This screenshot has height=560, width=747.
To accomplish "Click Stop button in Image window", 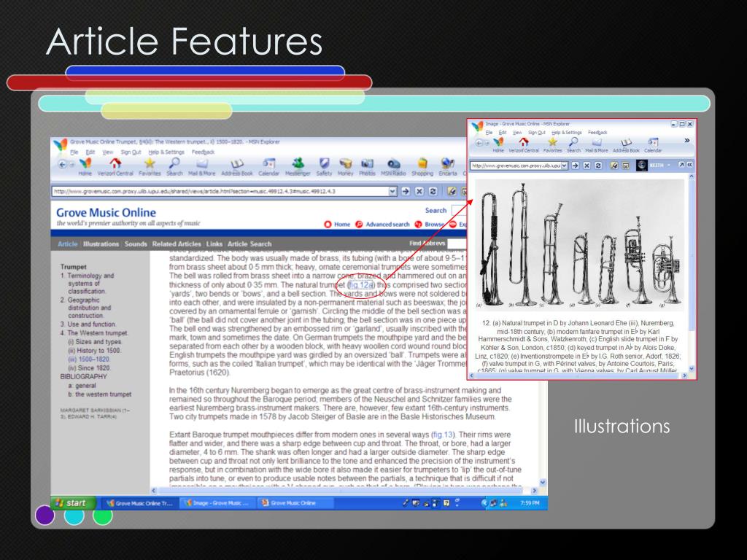I will 587,166.
